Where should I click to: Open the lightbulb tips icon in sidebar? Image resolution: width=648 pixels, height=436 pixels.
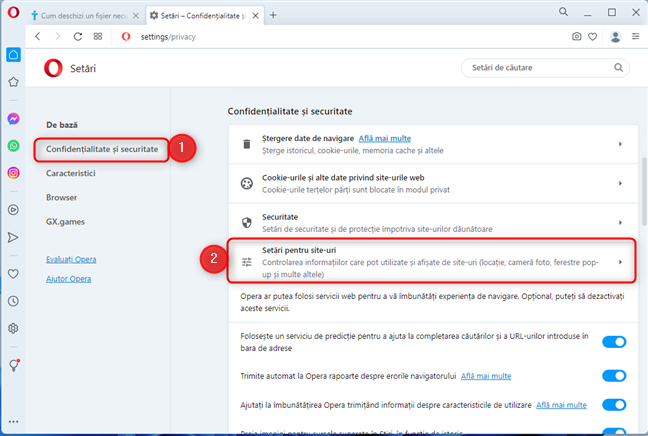(14, 365)
